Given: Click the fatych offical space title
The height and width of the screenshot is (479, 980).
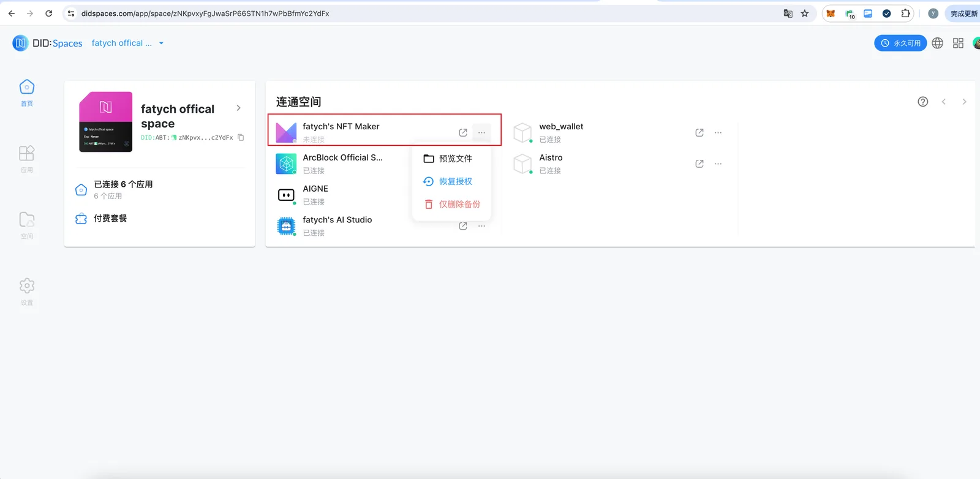Looking at the screenshot, I should (178, 116).
